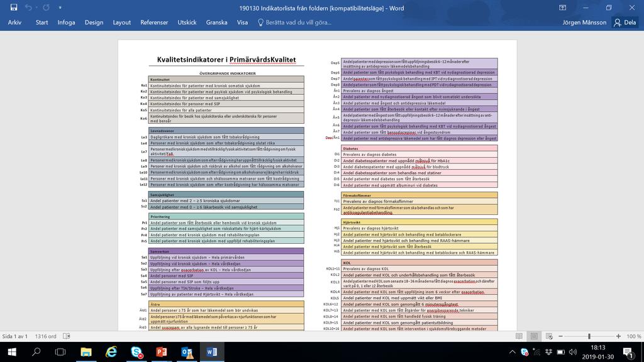Screen dimensions: 644x362
Task: Click the 'ÖVERGRIPANDE INDIKATORER' heading
Action: pos(227,74)
